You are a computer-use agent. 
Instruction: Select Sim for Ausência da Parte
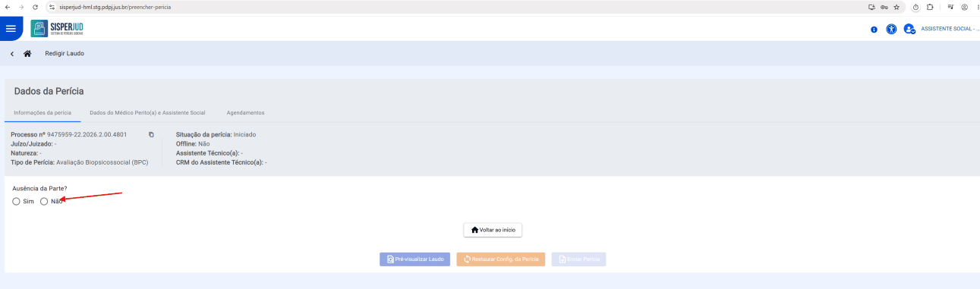point(16,201)
